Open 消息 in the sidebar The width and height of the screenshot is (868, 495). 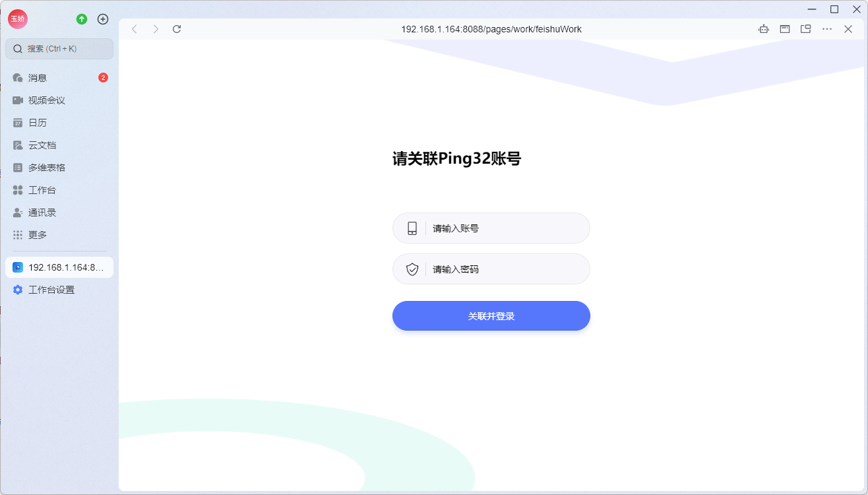point(59,78)
